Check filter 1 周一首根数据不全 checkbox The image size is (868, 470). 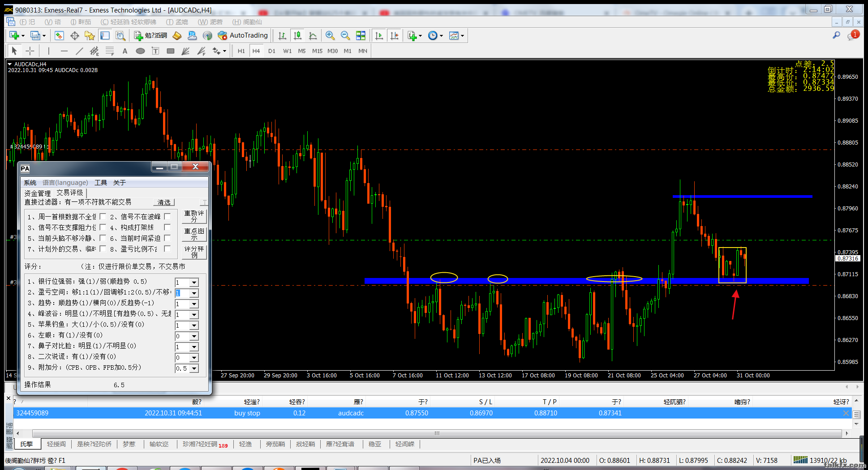[103, 216]
